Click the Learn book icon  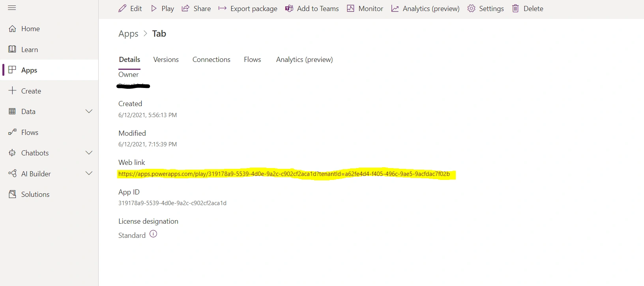click(x=13, y=49)
